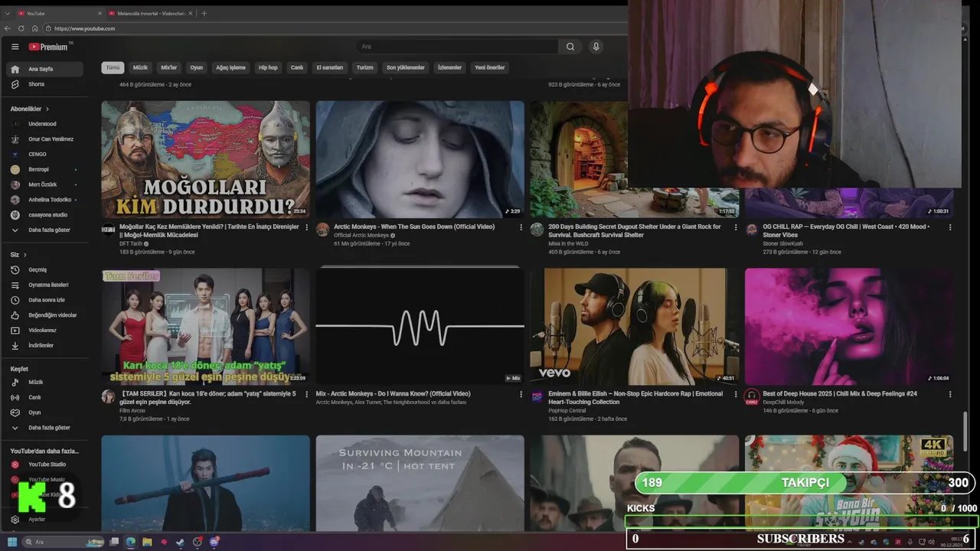Screen dimensions: 980x551
Task: Open more options for Eminem & Billie video
Action: tap(736, 394)
